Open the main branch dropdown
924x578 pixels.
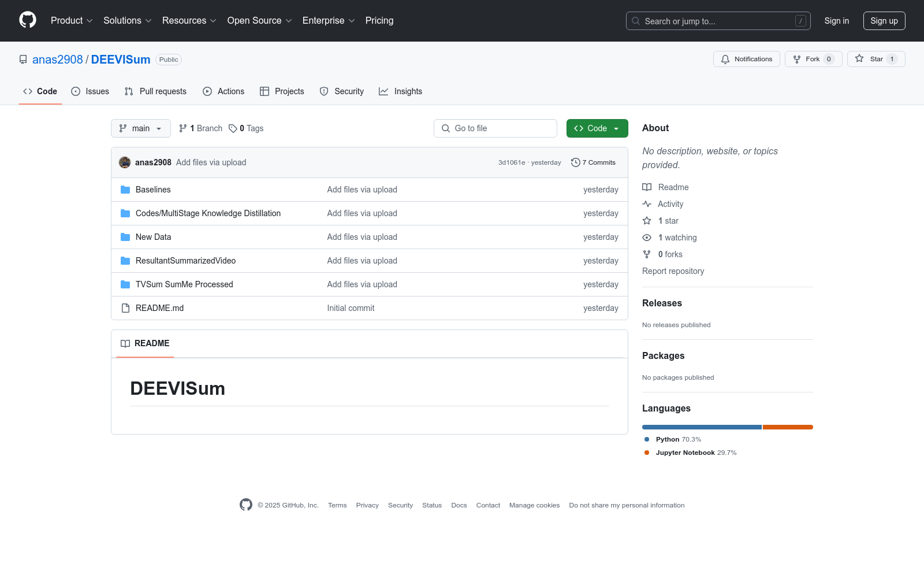[x=140, y=128]
